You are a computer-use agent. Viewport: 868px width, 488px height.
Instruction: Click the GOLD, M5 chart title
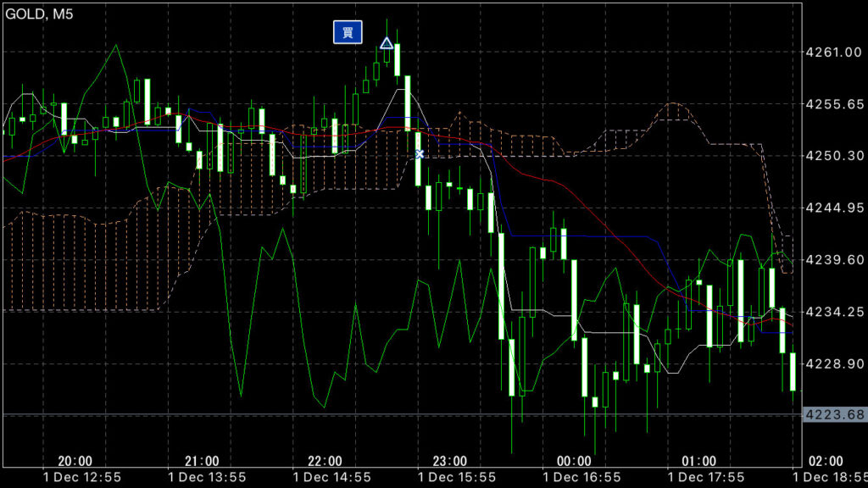[x=38, y=12]
